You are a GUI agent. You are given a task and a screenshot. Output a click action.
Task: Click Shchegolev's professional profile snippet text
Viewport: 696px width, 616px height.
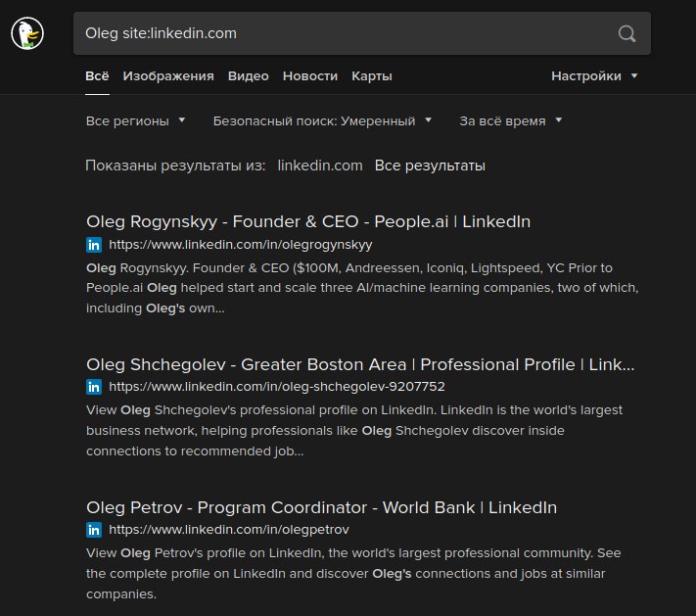pyautogui.click(x=354, y=430)
